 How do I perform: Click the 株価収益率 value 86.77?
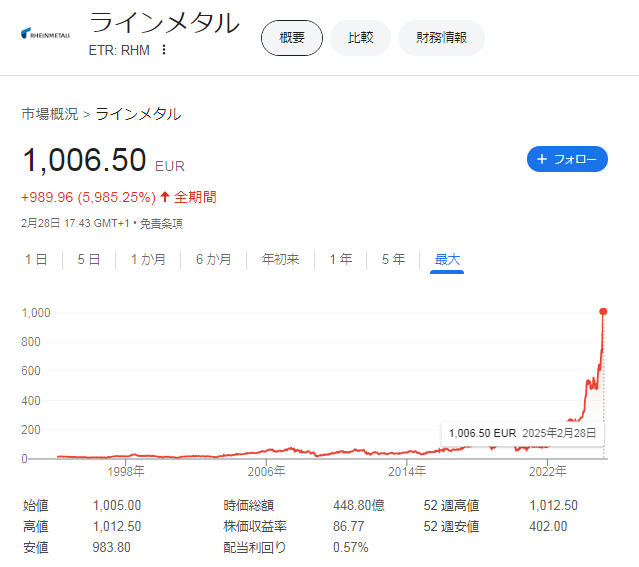[x=348, y=526]
